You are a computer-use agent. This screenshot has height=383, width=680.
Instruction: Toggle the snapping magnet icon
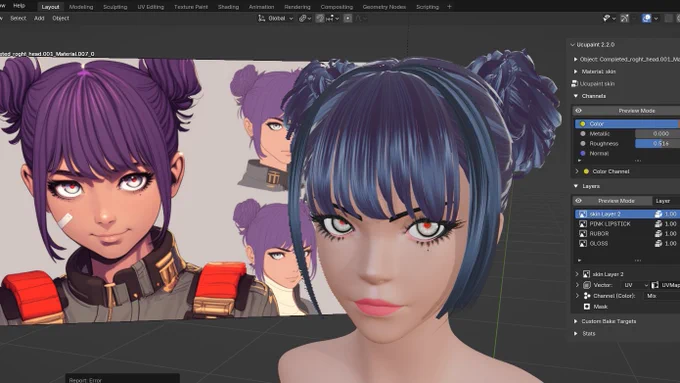pos(320,18)
